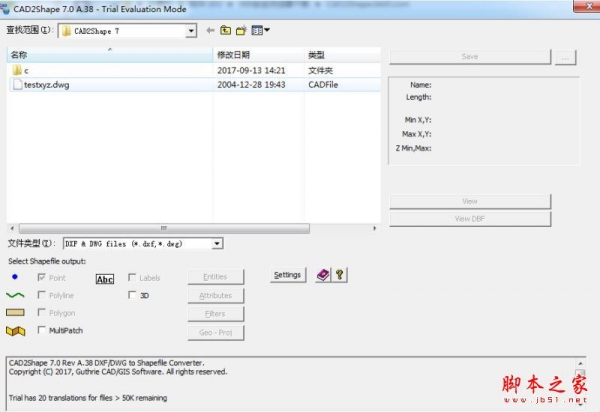Viewport: 600px width, 412px height.
Task: Click the tan Polygon shape icon
Action: pyautogui.click(x=15, y=313)
